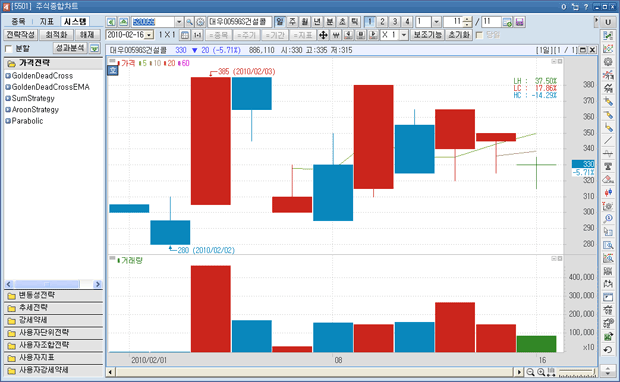Image resolution: width=620 pixels, height=382 pixels.
Task: Click the zoom out magnifier icon
Action: pyautogui.click(x=530, y=372)
